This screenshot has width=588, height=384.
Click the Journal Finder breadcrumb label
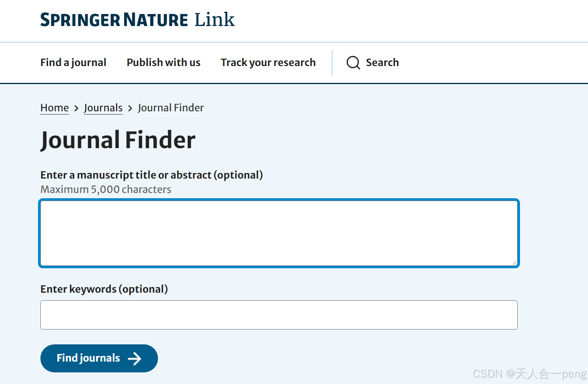click(171, 108)
